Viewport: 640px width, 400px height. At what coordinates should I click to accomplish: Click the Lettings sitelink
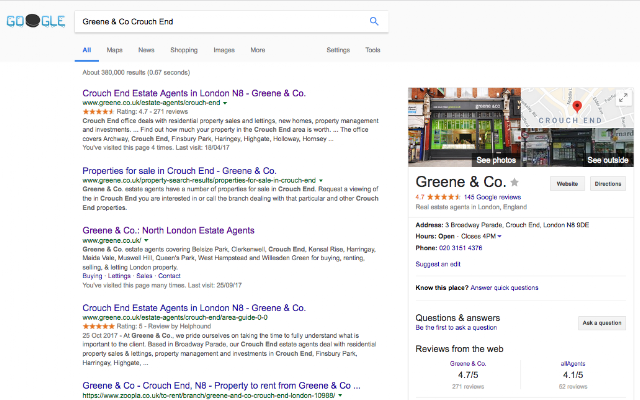(x=119, y=276)
